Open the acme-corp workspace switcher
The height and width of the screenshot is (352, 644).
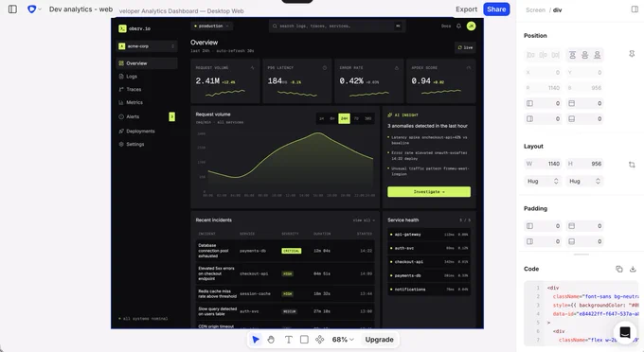coord(147,46)
